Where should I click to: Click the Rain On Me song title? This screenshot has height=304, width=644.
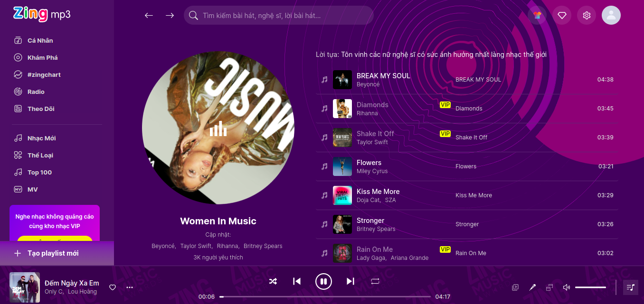tap(375, 249)
